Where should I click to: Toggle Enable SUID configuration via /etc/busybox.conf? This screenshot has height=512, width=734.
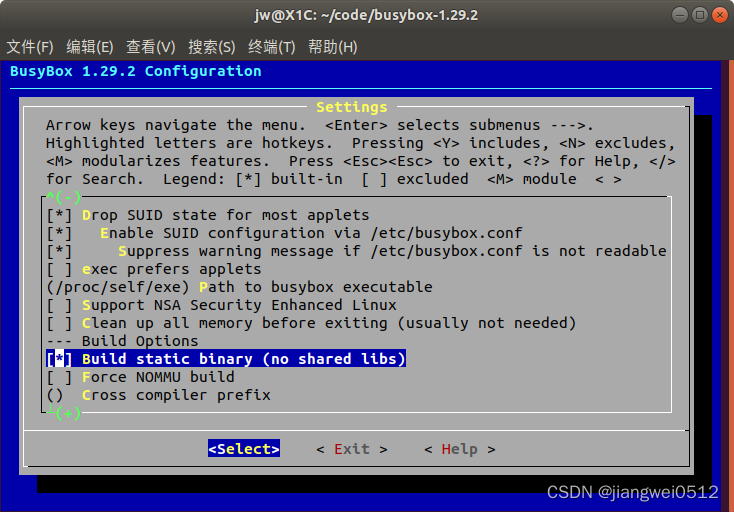[284, 233]
